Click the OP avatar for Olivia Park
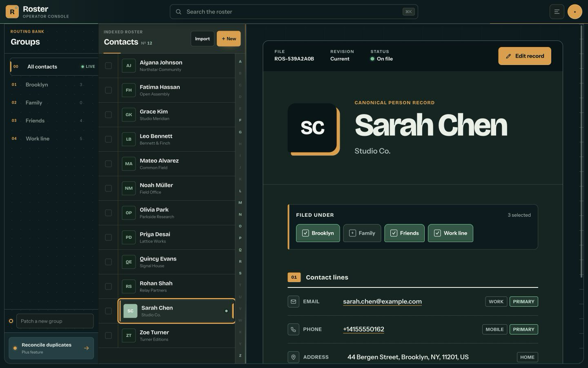Image resolution: width=588 pixels, height=368 pixels. (129, 213)
